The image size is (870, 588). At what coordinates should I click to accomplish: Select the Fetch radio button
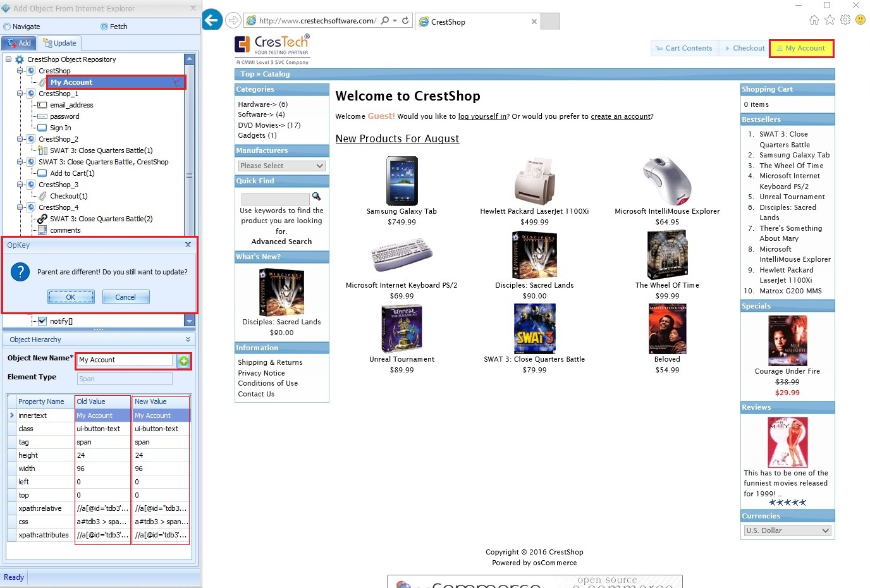(x=104, y=27)
